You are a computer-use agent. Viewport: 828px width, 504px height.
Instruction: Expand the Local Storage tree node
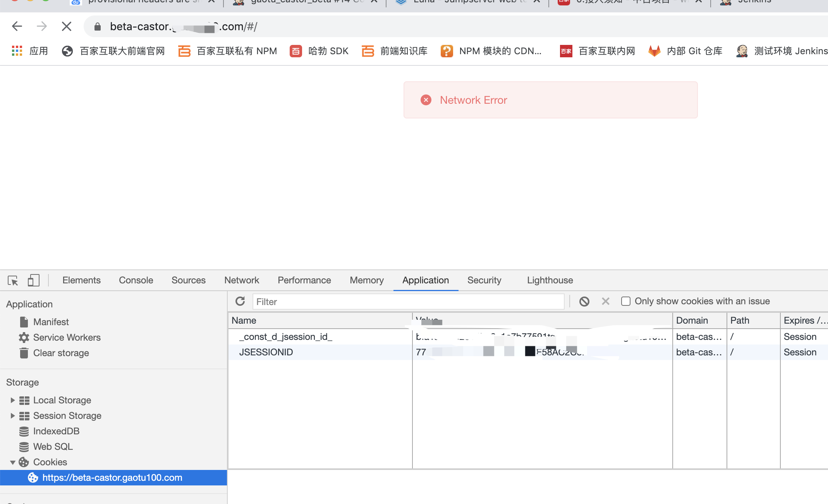click(12, 400)
